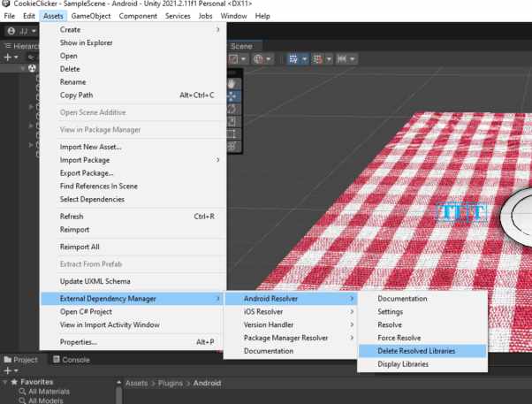Open the Window menu
This screenshot has width=532, height=404.
pos(234,16)
